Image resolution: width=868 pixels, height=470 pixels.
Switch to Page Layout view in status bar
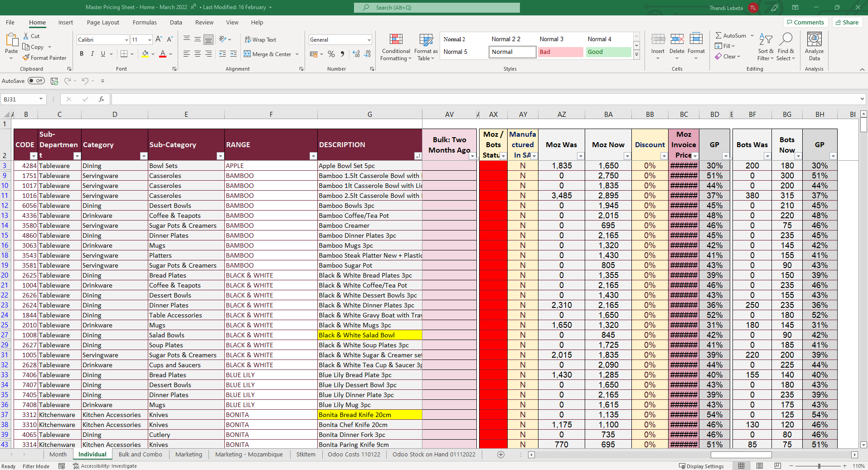pos(760,466)
